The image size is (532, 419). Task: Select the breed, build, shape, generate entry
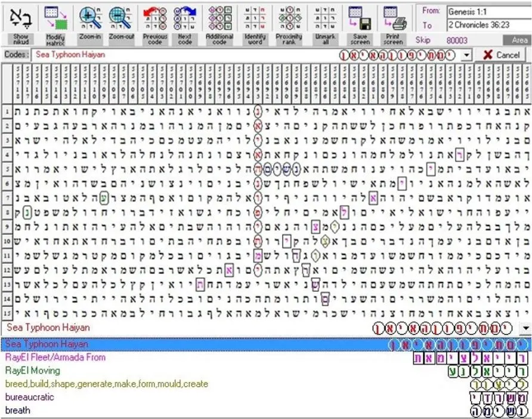pyautogui.click(x=266, y=384)
